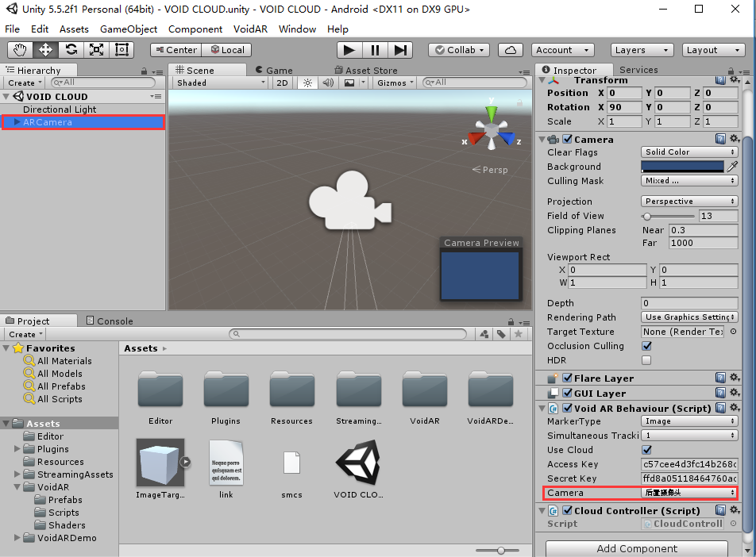Open Camera component help book icon
The image size is (756, 557).
[x=720, y=139]
